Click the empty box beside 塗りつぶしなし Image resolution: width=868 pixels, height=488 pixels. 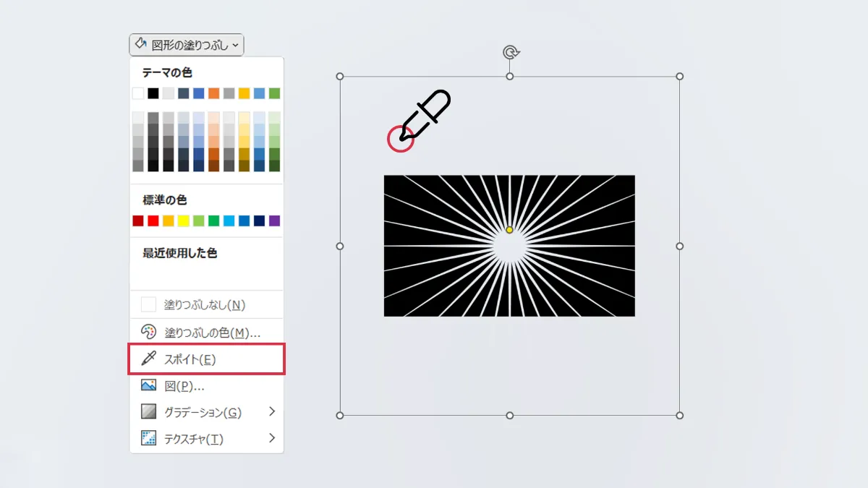point(148,305)
